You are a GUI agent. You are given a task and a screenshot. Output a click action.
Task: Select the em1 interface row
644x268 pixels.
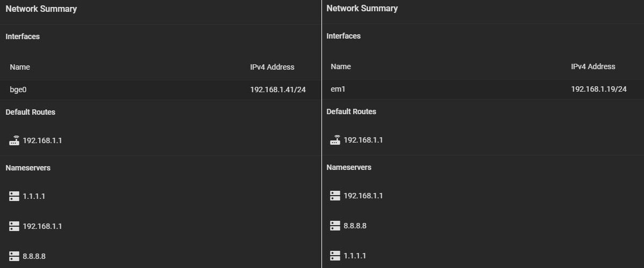click(x=483, y=89)
